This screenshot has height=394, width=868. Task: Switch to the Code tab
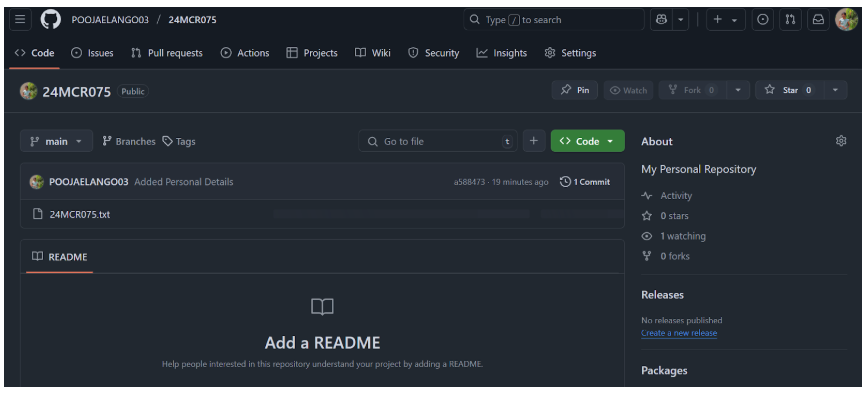[x=34, y=53]
